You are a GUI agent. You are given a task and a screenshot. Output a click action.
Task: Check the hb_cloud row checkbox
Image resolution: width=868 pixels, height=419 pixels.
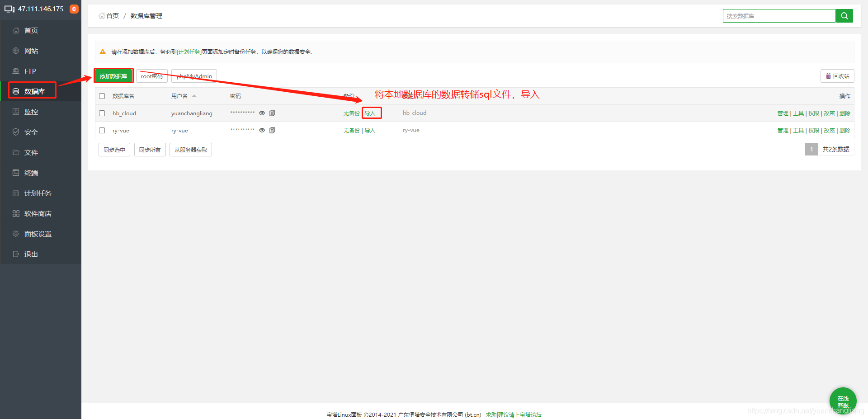pos(102,113)
